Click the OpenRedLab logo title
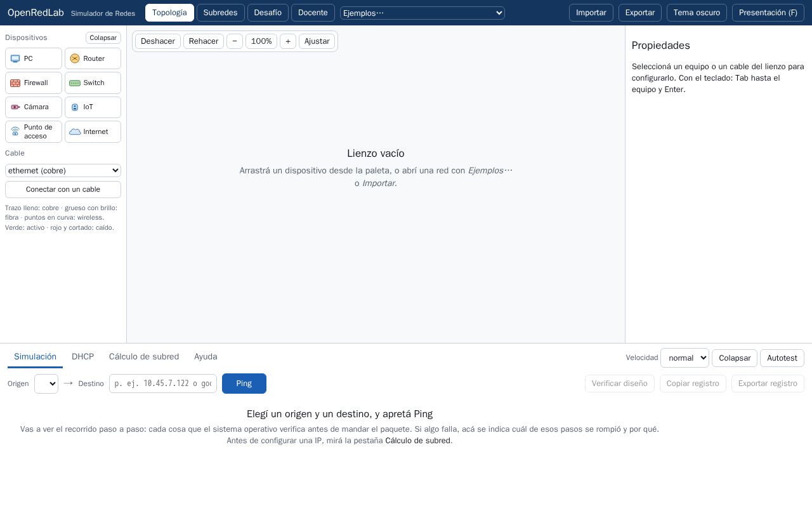Image resolution: width=812 pixels, height=508 pixels. [x=36, y=13]
